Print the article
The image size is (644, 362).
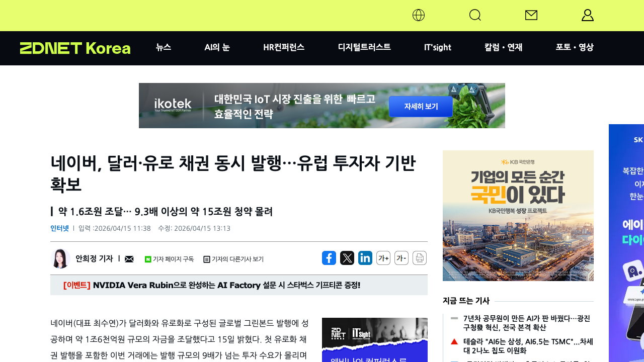click(420, 258)
